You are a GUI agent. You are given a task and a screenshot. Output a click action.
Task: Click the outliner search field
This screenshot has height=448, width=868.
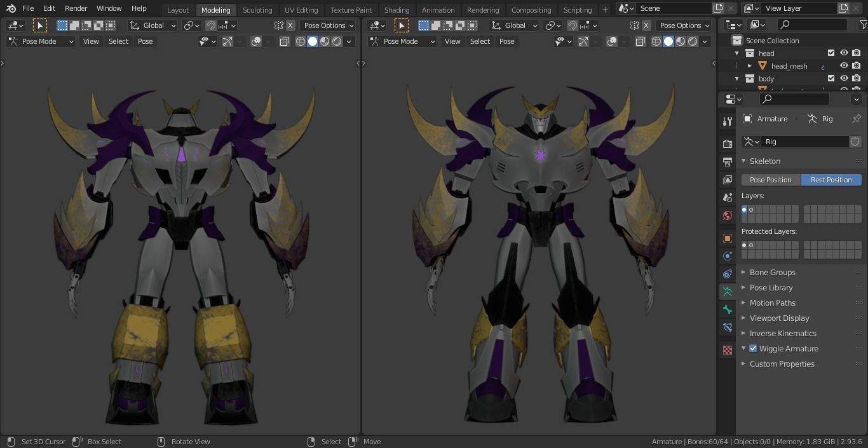(x=812, y=25)
